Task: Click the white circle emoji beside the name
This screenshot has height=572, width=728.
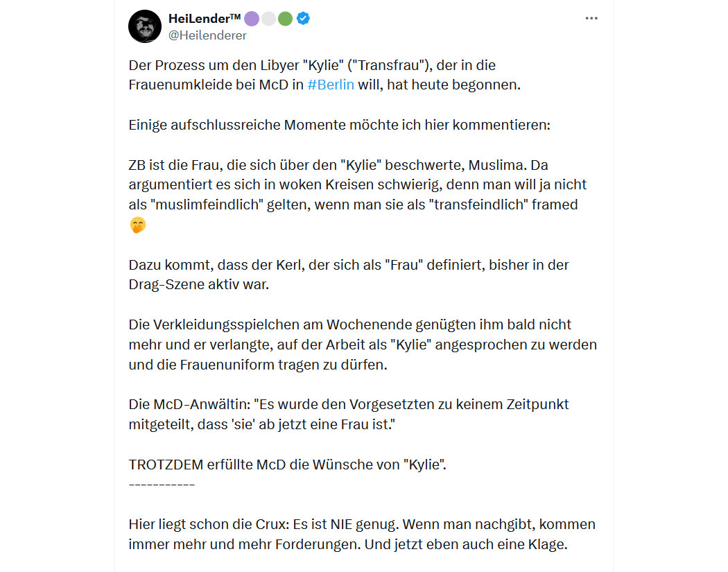Action: pyautogui.click(x=268, y=19)
